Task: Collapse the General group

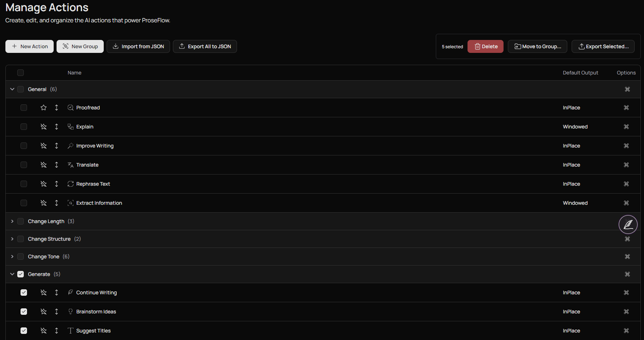Action: 12,89
